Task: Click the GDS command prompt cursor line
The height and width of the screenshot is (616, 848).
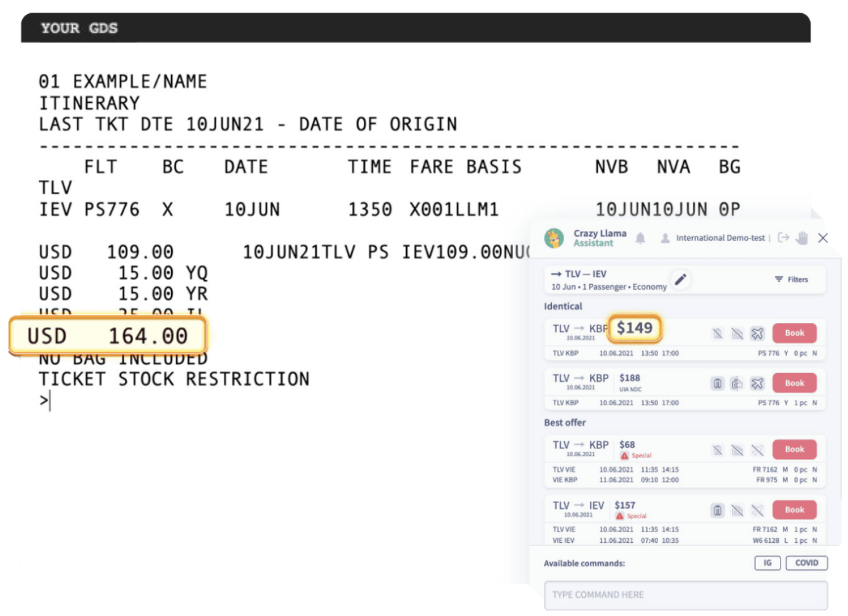Action: pyautogui.click(x=45, y=400)
